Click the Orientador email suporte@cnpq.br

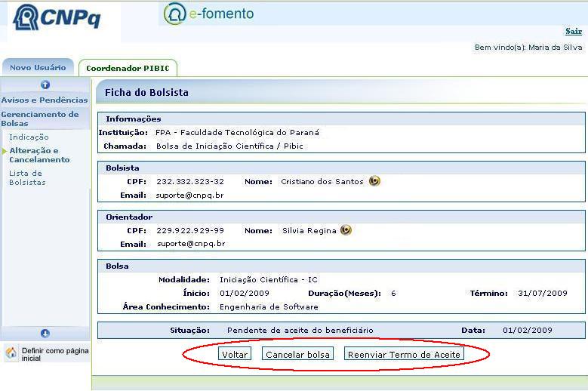190,244
